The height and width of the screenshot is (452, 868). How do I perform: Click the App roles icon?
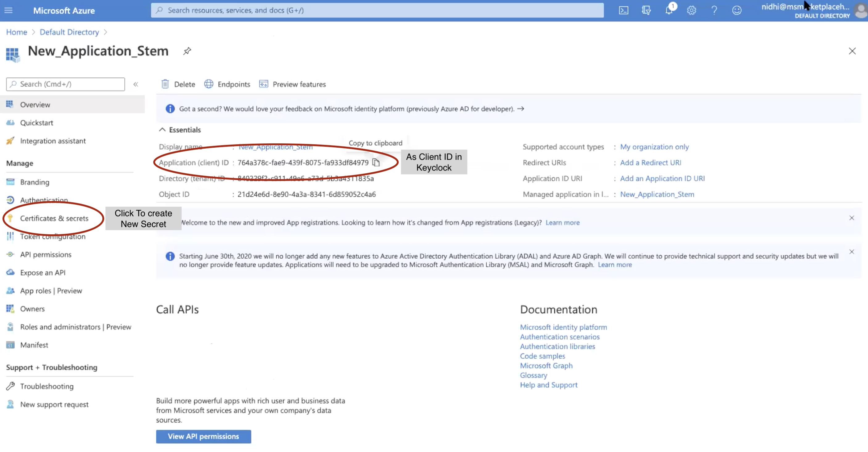[x=10, y=290]
